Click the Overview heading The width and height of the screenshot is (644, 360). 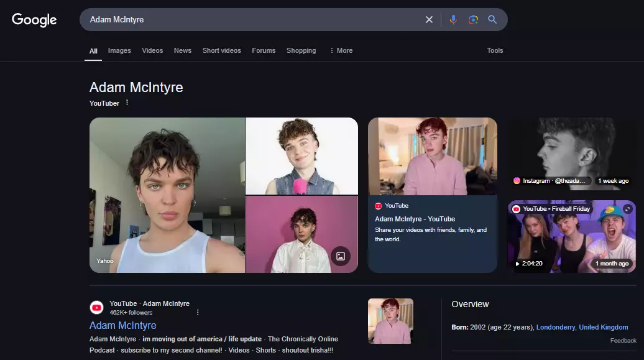471,304
